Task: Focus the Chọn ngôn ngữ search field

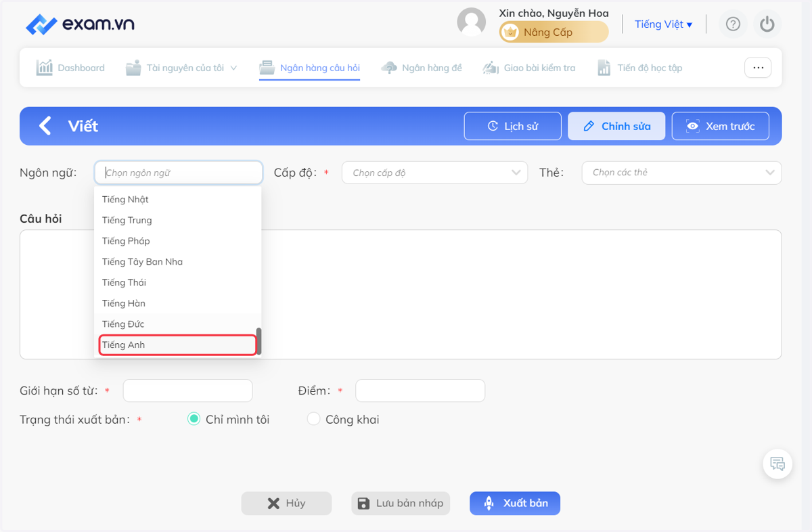Action: tap(179, 173)
